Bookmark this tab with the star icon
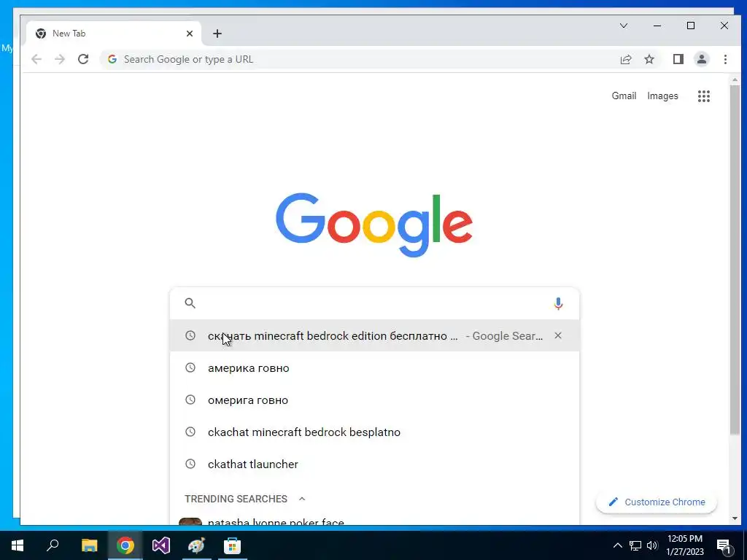This screenshot has width=747, height=560. pyautogui.click(x=649, y=60)
